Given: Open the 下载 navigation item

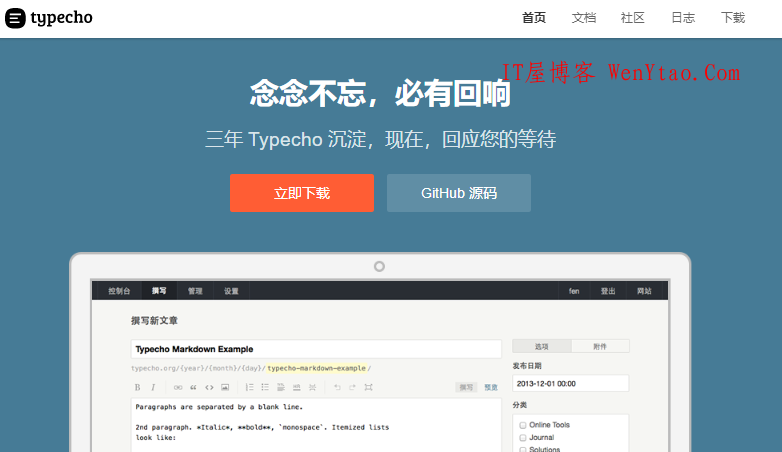Looking at the screenshot, I should coord(733,18).
